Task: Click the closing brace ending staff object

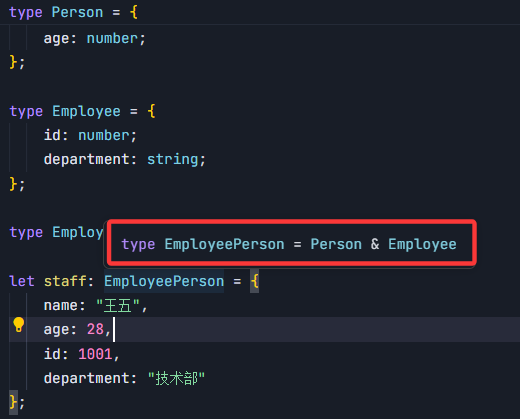Action: [13, 402]
